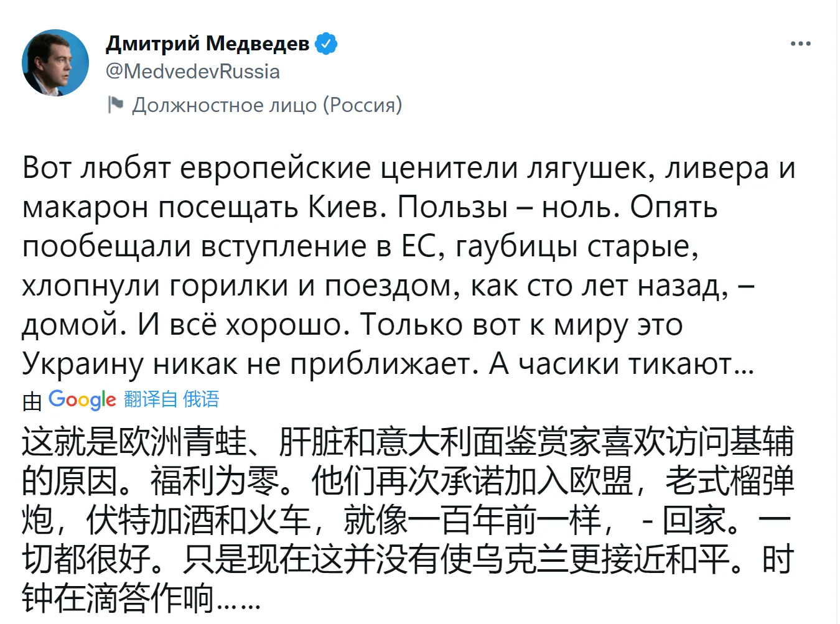Click the word ЕС in the Russian text

point(419,246)
